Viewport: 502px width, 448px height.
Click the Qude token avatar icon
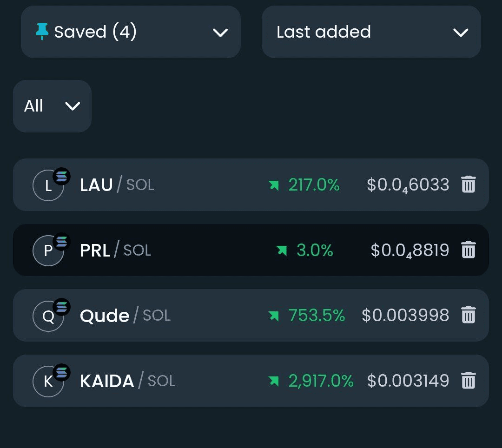[x=48, y=316]
